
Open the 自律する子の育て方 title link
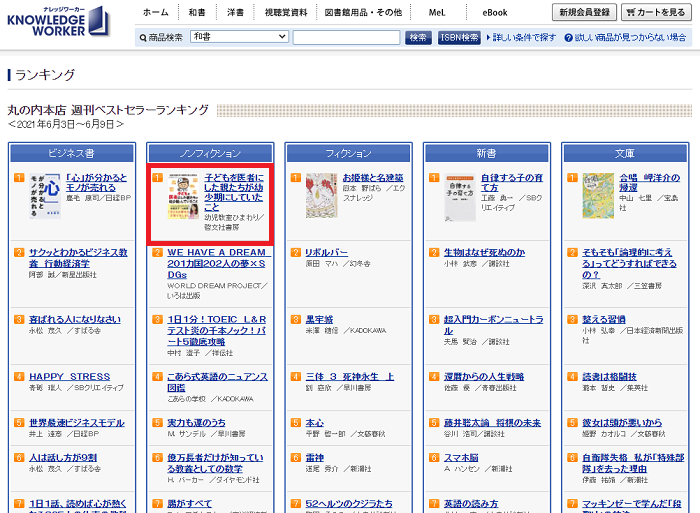pyautogui.click(x=512, y=183)
